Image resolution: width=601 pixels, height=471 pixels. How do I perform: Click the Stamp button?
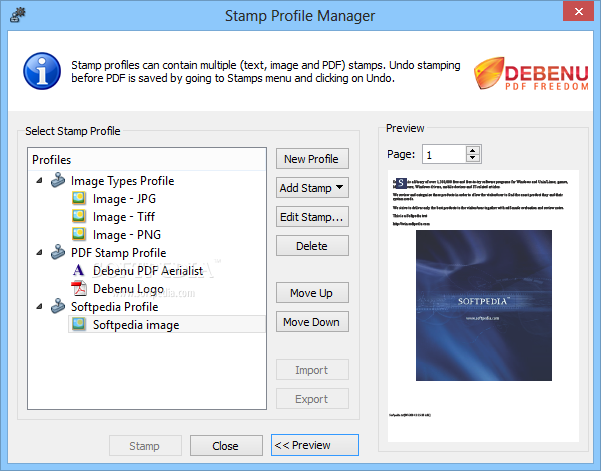coord(145,446)
